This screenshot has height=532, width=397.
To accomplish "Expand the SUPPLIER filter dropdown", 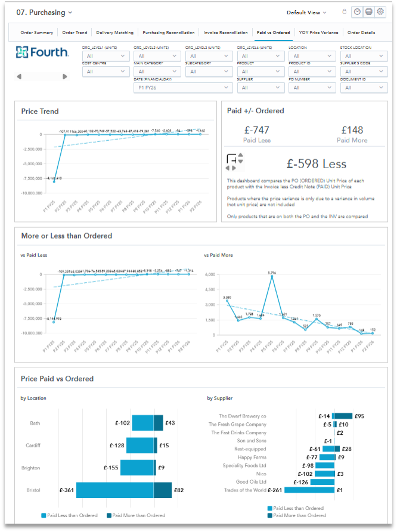I will pyautogui.click(x=260, y=88).
